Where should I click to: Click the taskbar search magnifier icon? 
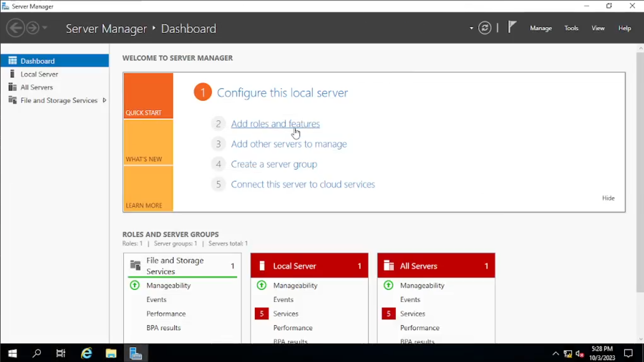tap(37, 353)
